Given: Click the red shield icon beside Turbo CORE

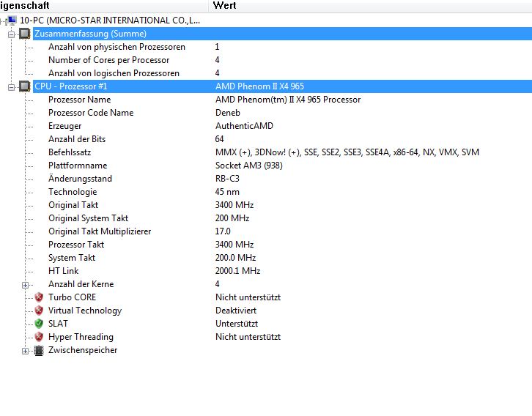Looking at the screenshot, I should pyautogui.click(x=39, y=297).
